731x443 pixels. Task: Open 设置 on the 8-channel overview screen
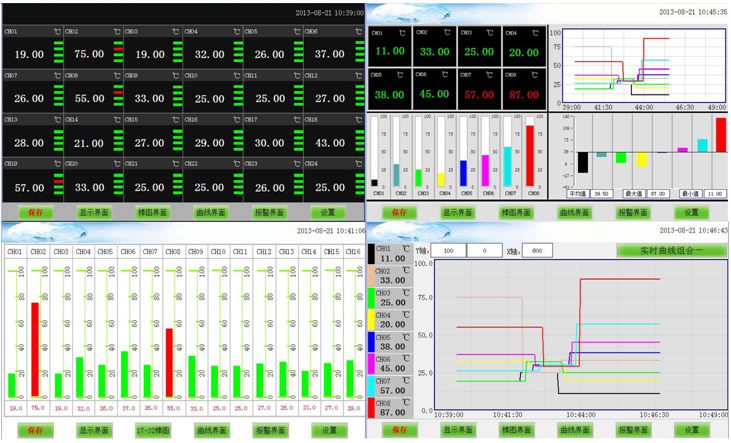[691, 213]
